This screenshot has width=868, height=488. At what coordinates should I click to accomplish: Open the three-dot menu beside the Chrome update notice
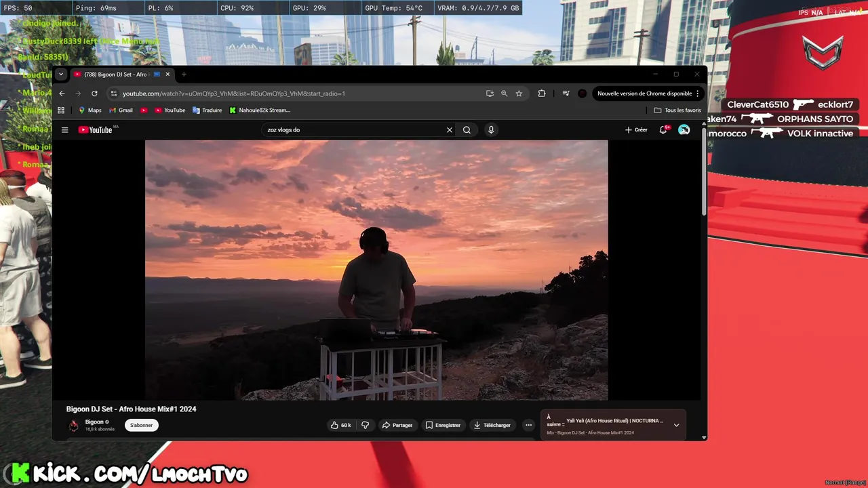697,94
